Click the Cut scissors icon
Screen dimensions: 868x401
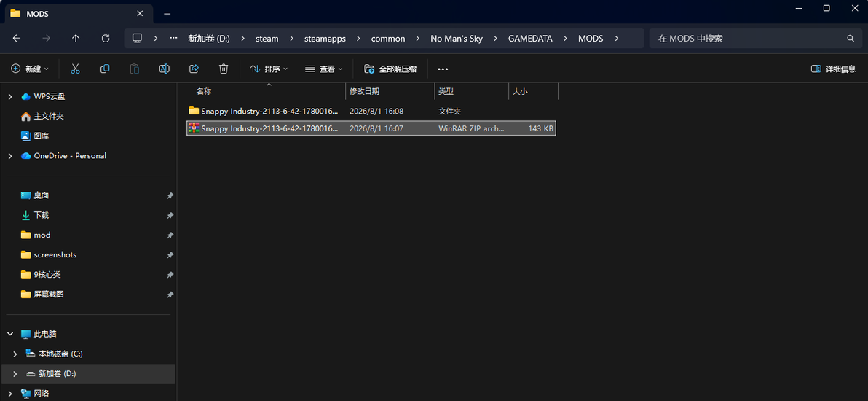click(x=75, y=69)
